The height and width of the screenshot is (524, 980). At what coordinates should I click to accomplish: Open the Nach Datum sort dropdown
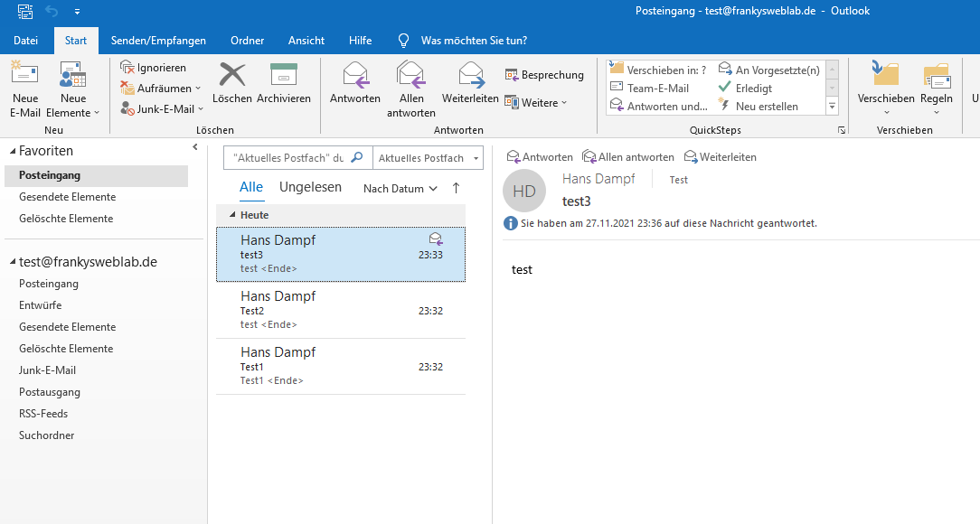[x=400, y=189]
